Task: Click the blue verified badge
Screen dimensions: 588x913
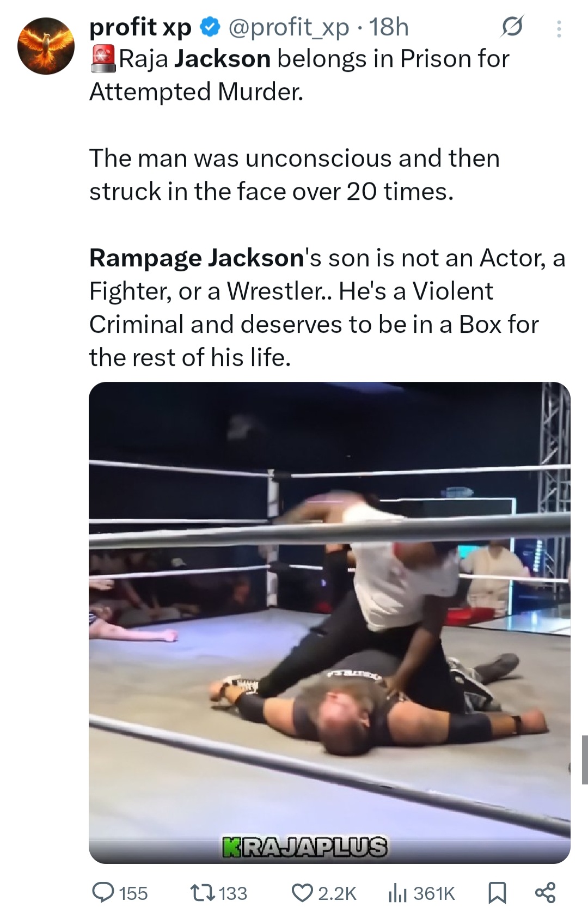Action: click(x=210, y=27)
